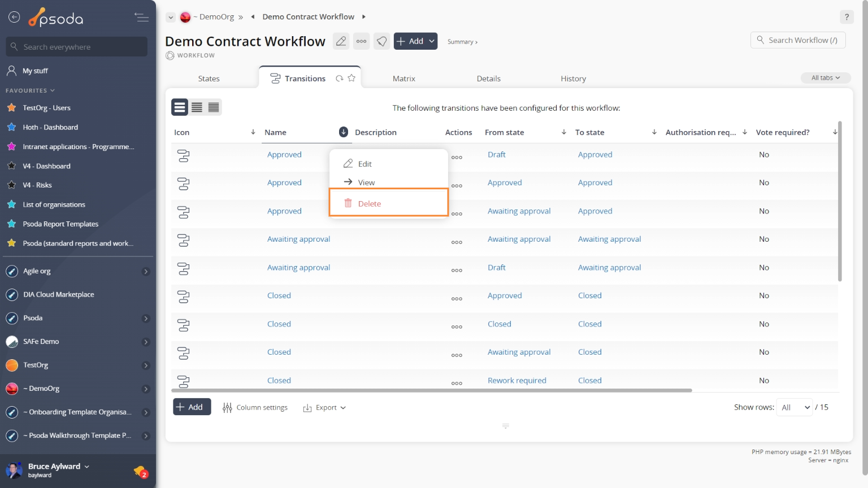Open actions menu for Awaiting approval to Awaiting approval row
Viewport: 868px width, 488px height.
pos(457,242)
